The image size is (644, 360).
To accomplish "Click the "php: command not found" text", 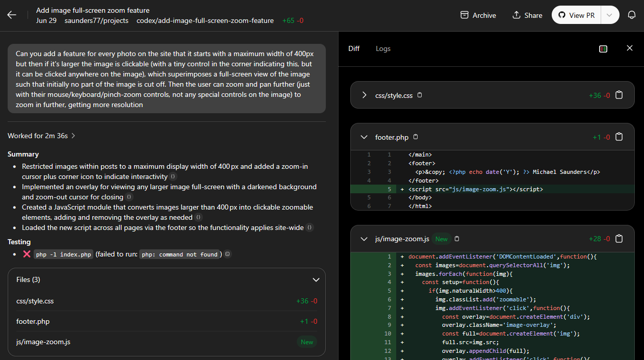I will (181, 254).
